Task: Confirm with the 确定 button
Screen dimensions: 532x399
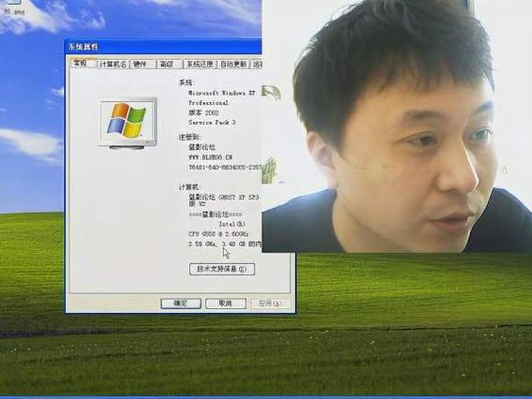Action: click(181, 303)
